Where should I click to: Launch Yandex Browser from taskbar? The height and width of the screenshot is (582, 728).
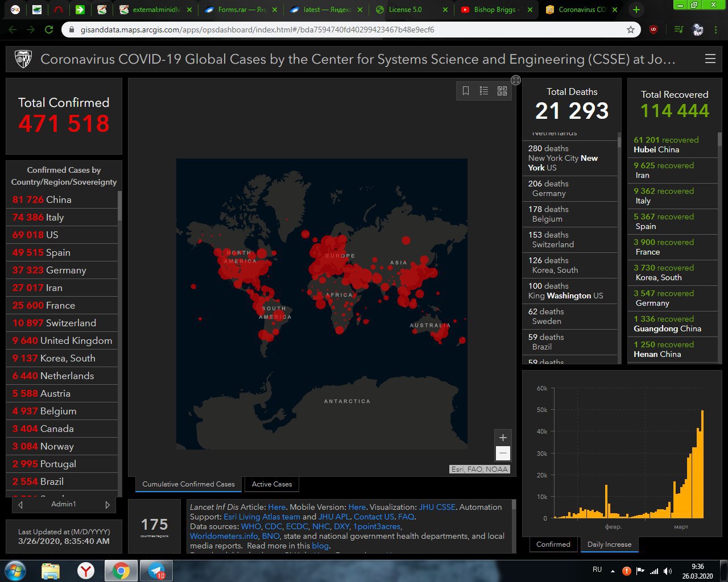(x=86, y=571)
